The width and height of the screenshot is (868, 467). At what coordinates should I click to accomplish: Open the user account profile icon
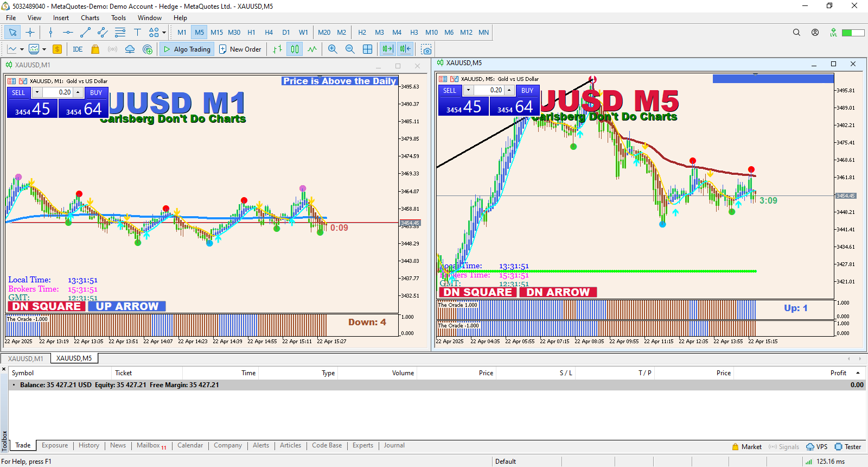(815, 33)
